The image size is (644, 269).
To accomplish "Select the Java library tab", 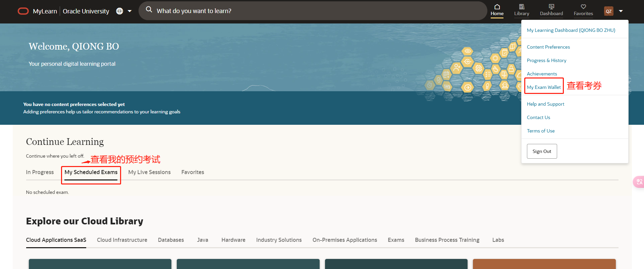I will click(203, 240).
